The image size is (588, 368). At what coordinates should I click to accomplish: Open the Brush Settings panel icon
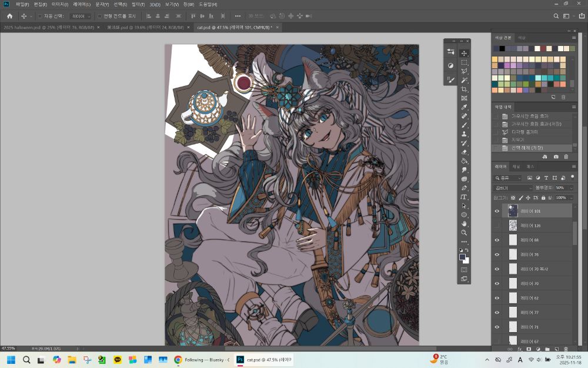(450, 79)
